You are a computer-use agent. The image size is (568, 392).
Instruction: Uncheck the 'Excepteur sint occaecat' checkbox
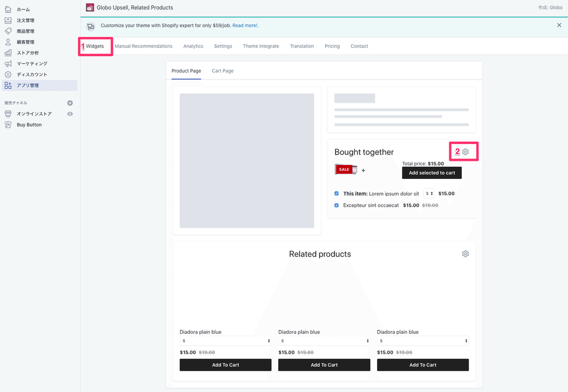point(337,205)
